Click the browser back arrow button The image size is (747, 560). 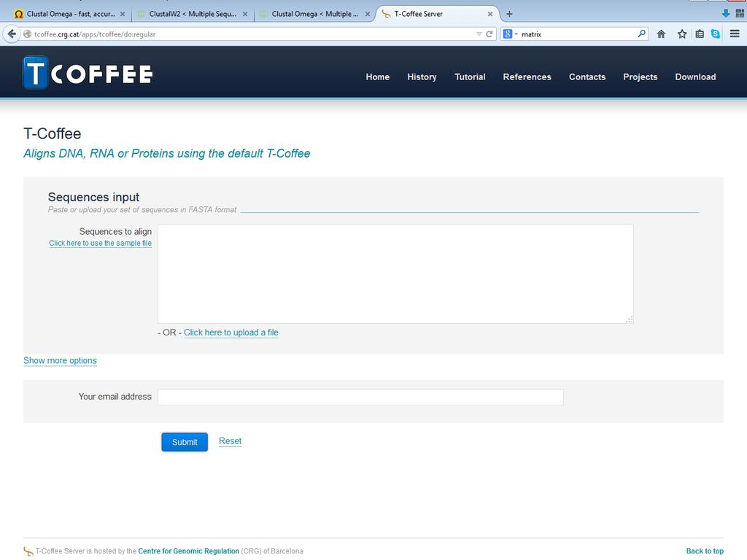(x=12, y=34)
